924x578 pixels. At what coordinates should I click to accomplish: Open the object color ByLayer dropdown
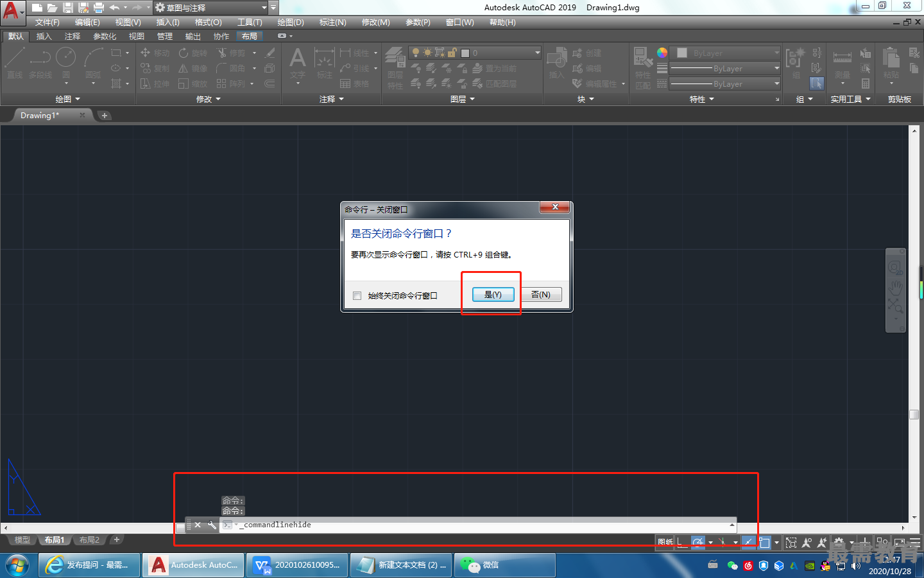[726, 53]
